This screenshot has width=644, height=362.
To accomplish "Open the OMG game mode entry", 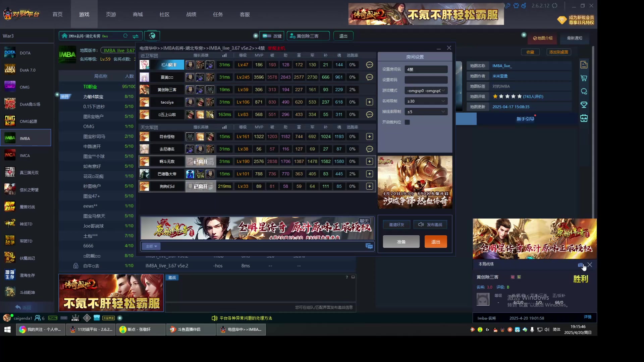I will [25, 87].
